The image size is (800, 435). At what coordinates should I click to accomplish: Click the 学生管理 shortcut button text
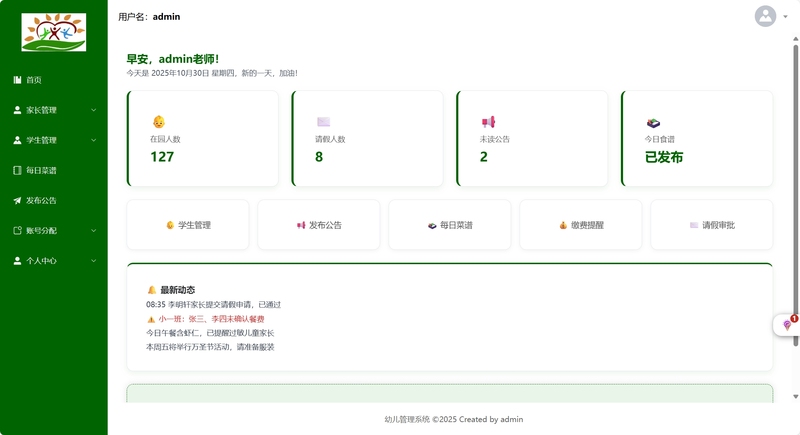click(x=194, y=225)
